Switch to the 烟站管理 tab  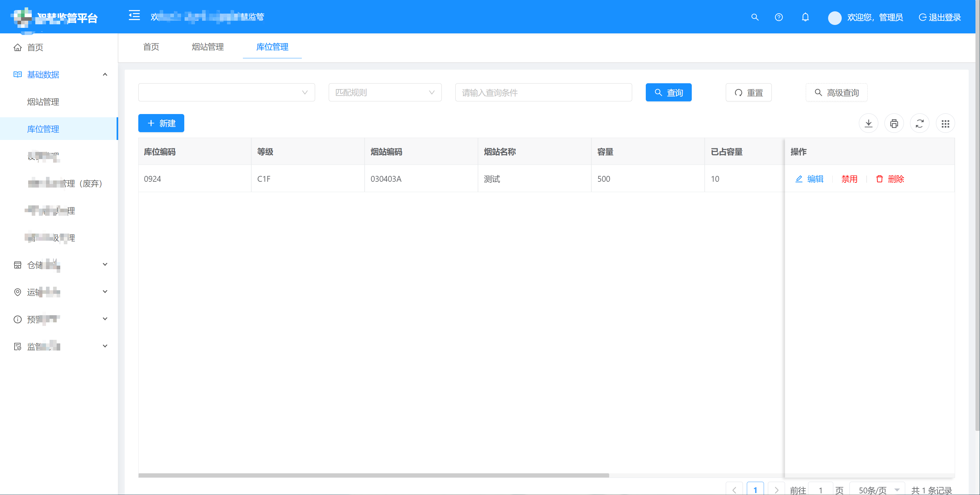208,47
